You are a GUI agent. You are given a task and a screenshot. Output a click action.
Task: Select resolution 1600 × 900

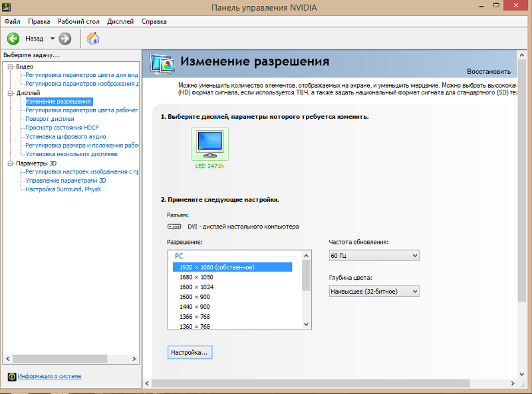pos(195,297)
